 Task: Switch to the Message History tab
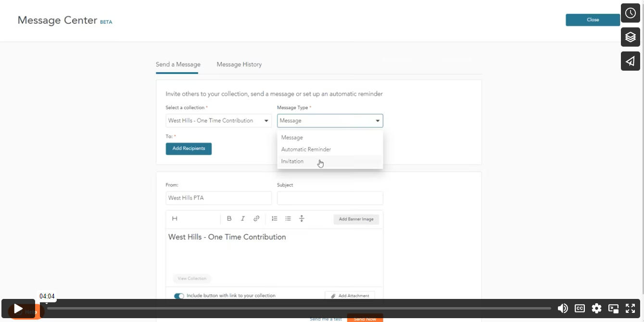(x=239, y=64)
